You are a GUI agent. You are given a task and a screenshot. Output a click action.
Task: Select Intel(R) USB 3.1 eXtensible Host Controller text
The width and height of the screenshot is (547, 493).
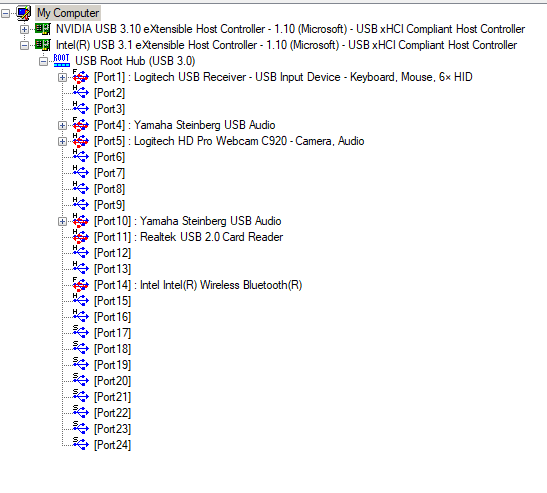coord(286,45)
